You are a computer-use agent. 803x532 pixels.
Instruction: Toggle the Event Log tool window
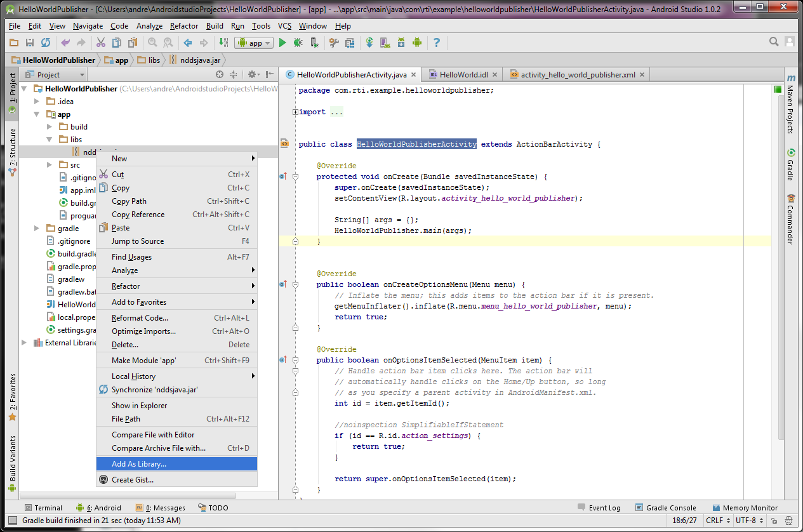tap(599, 508)
